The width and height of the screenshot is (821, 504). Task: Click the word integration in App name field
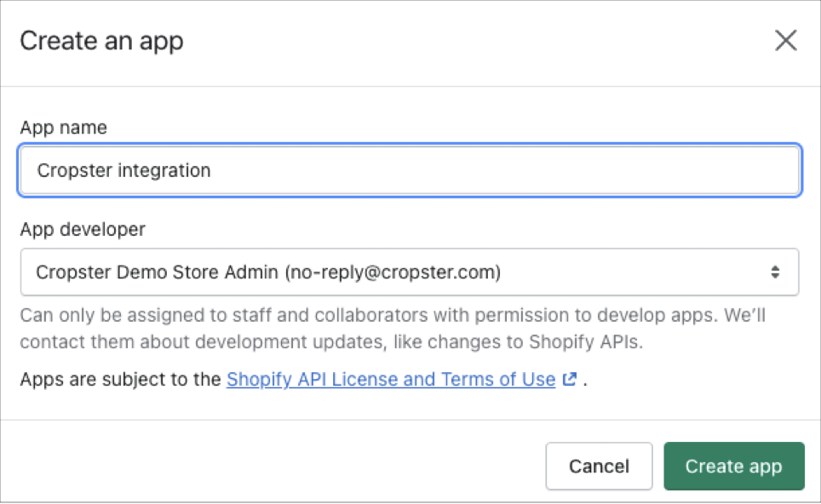(164, 170)
